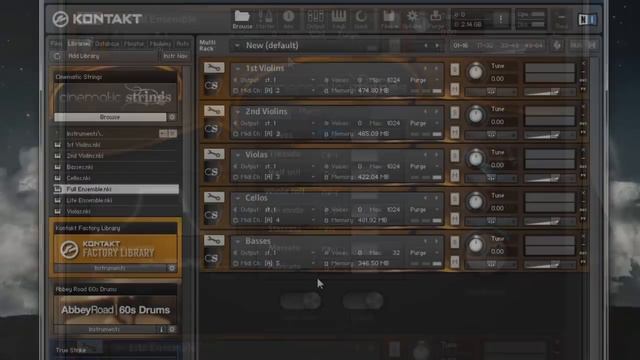Click the CS instrument icon of Basses
Screen dimensions: 640x360
(211, 259)
